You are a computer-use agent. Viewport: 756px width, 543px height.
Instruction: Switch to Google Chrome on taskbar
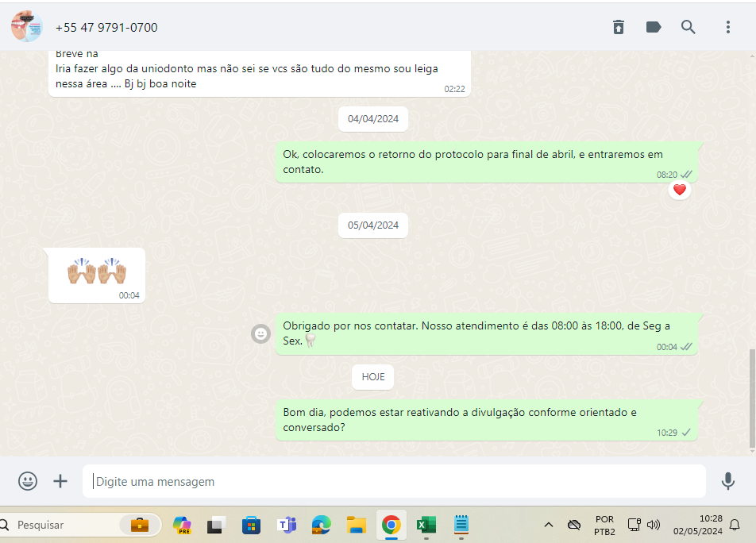[391, 525]
